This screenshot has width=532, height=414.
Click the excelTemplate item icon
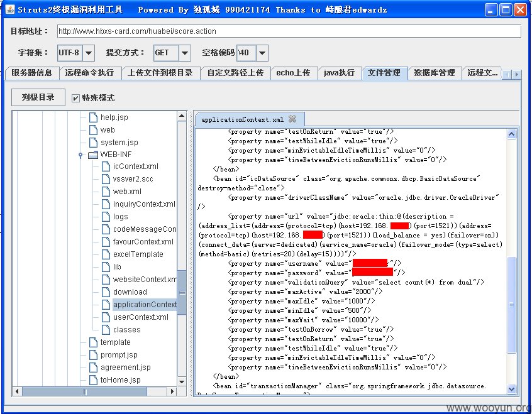[x=106, y=254]
